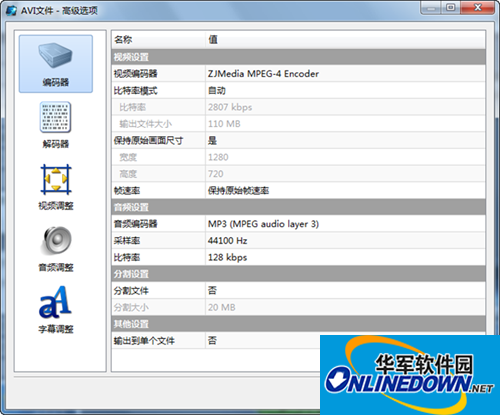Click the 值 column header
The image size is (500, 415).
coord(345,40)
